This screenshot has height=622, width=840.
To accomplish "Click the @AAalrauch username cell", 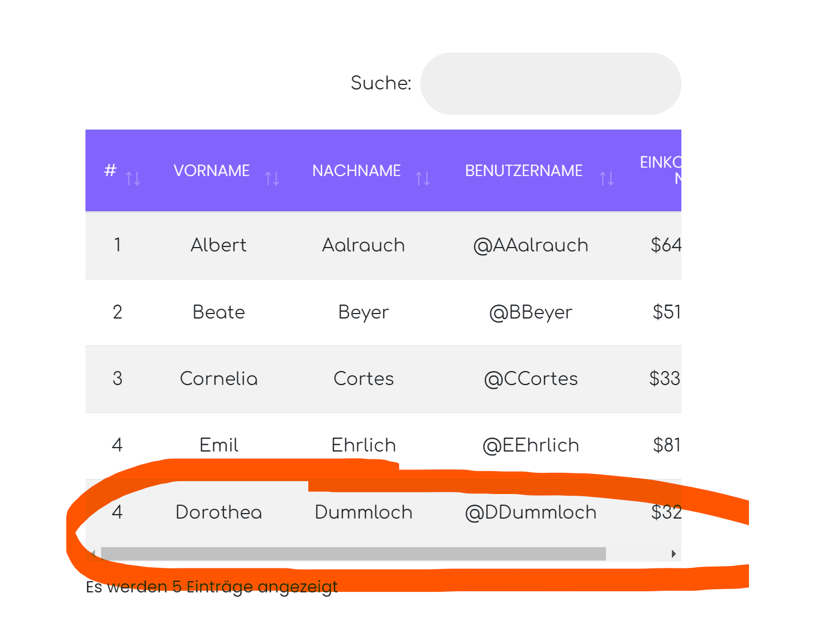I will [x=531, y=245].
